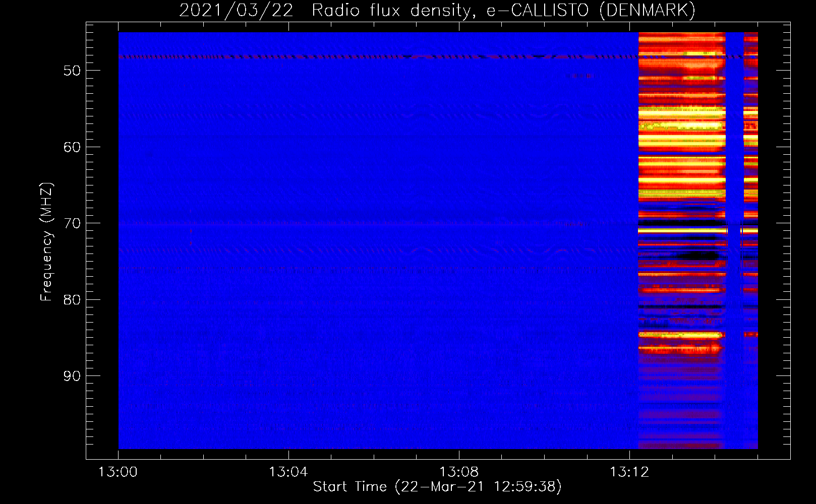816x504 pixels.
Task: Click the 90 frequency tick label
Action: coord(72,376)
